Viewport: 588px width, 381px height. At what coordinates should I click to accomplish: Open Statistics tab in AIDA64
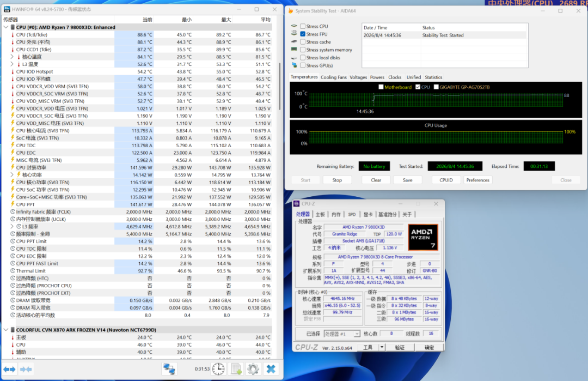[x=433, y=77]
